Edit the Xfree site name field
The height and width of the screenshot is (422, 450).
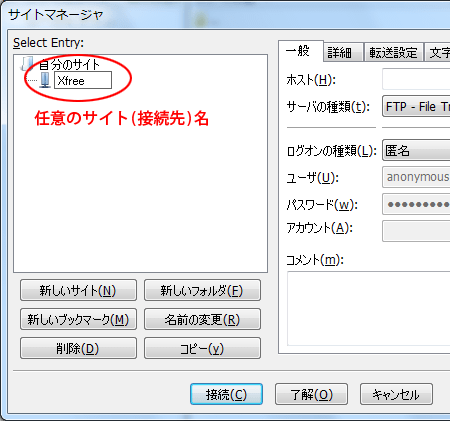click(x=83, y=80)
